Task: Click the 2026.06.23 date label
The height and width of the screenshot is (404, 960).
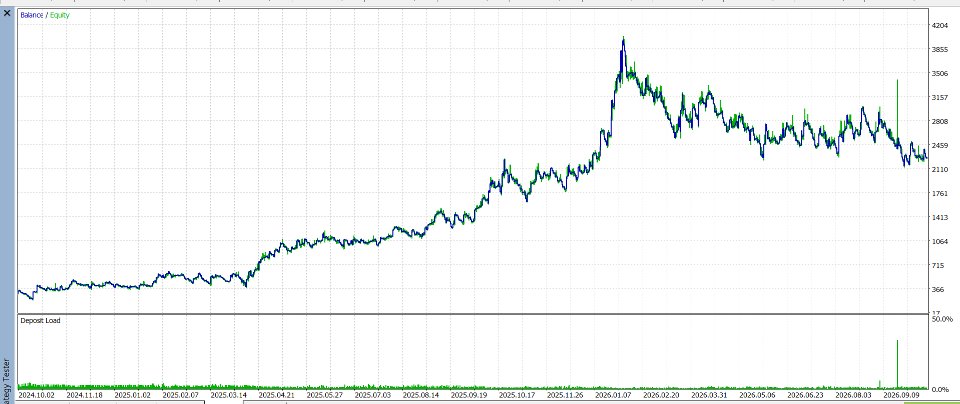Action: pos(805,395)
